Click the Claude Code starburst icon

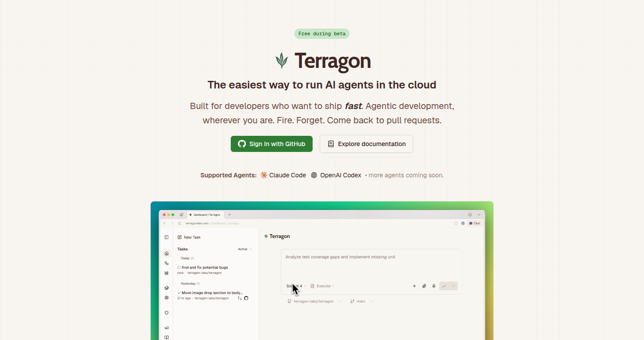click(x=264, y=175)
